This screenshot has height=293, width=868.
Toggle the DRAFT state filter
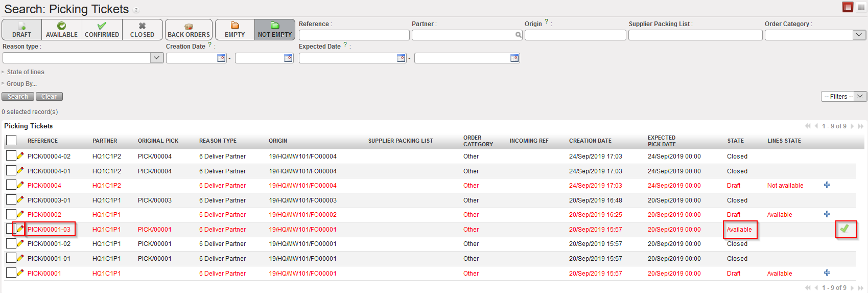[21, 30]
